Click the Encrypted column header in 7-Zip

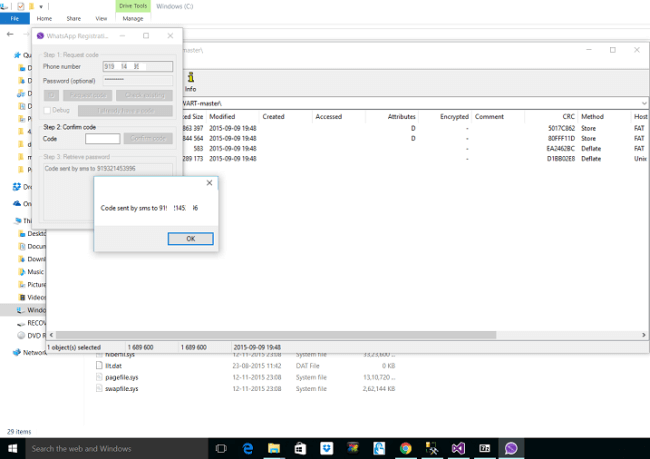pos(445,117)
